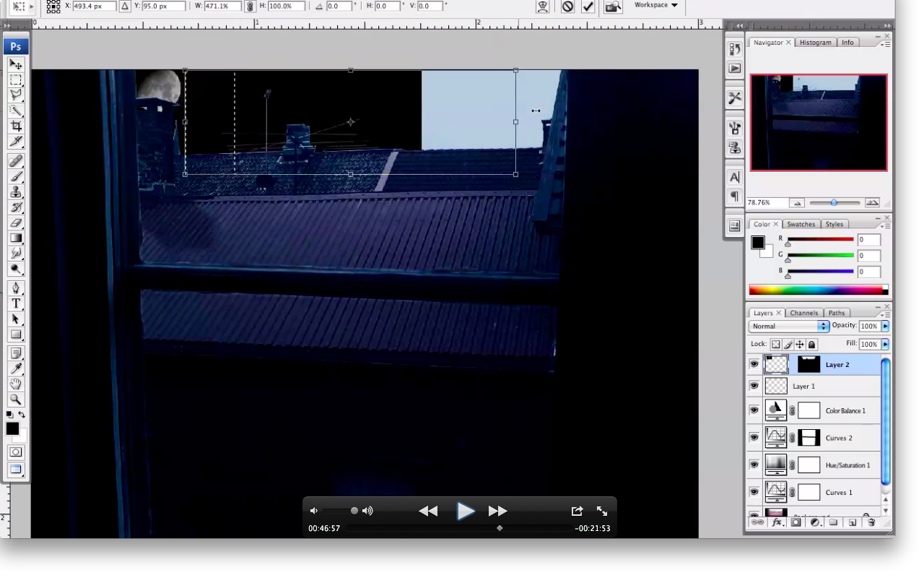Image resolution: width=924 pixels, height=578 pixels.
Task: Select the Magic Wand tool
Action: tap(16, 111)
